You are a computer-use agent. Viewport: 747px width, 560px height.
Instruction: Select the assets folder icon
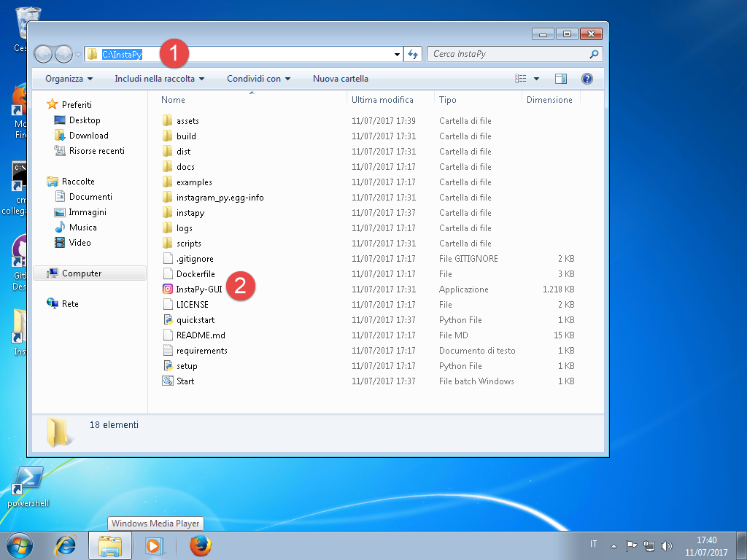click(167, 120)
